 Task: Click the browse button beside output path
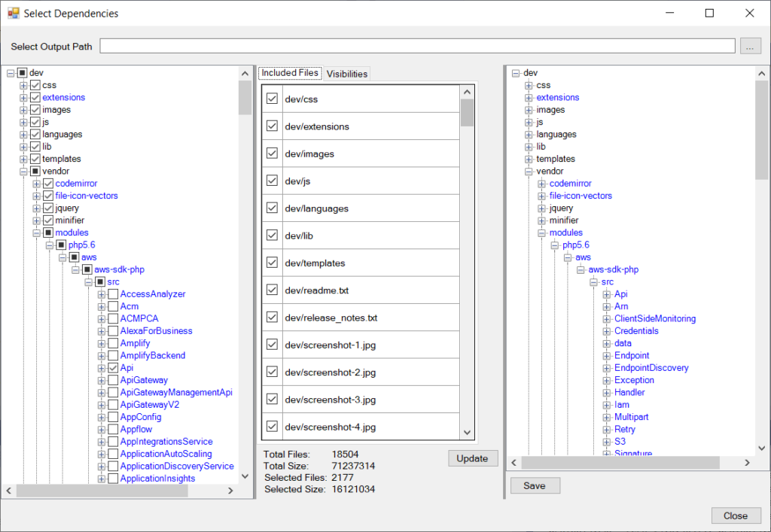751,46
